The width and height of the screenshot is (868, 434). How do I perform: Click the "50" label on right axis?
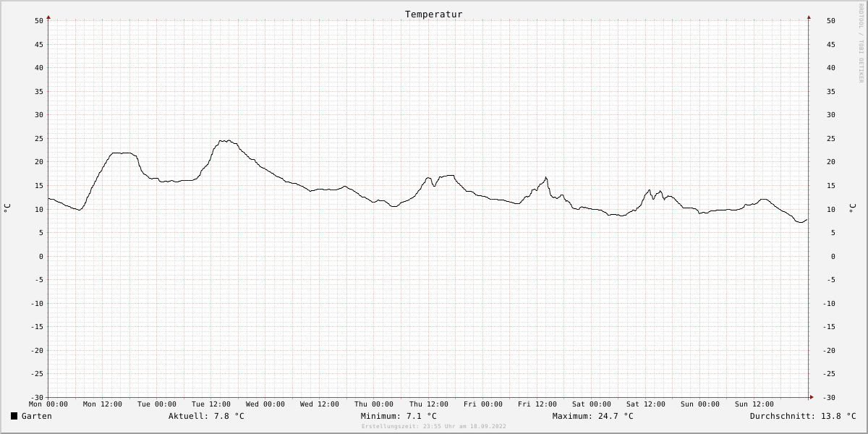(x=831, y=21)
